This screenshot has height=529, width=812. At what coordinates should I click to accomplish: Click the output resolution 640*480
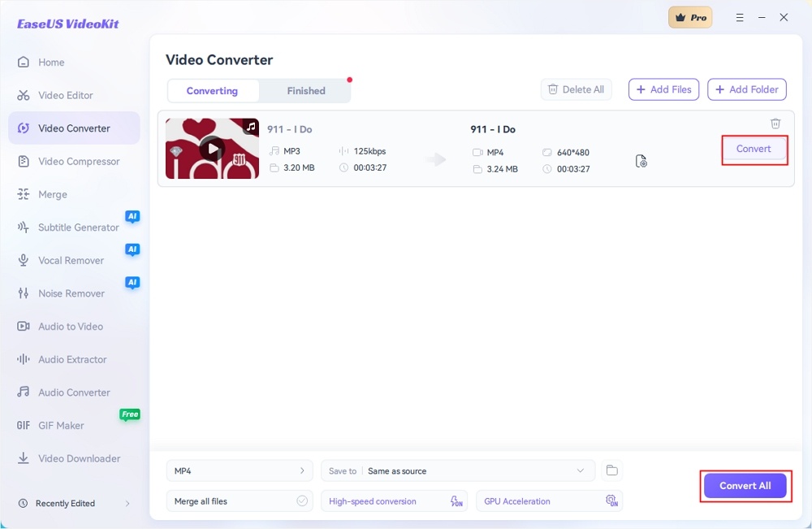point(572,152)
